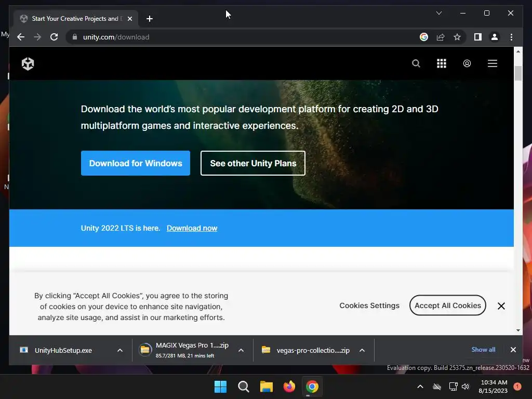This screenshot has width=532, height=399.
Task: Go back to the previous page
Action: tap(21, 37)
